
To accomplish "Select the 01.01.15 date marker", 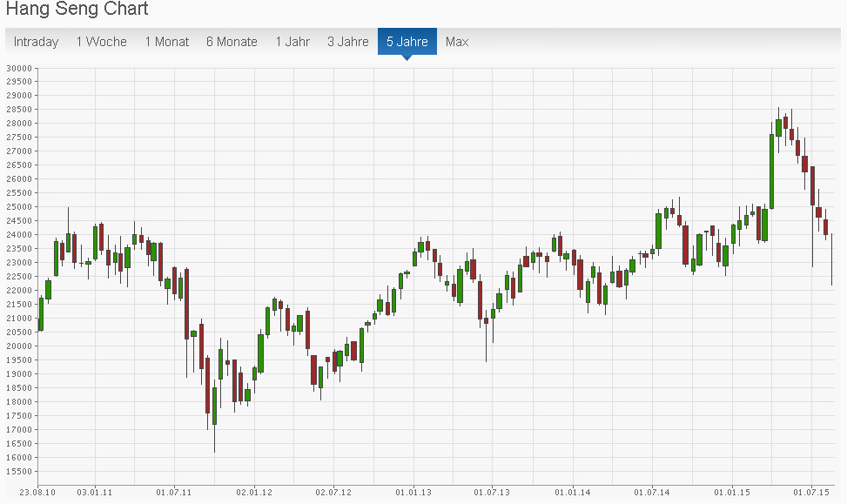I will (x=732, y=493).
